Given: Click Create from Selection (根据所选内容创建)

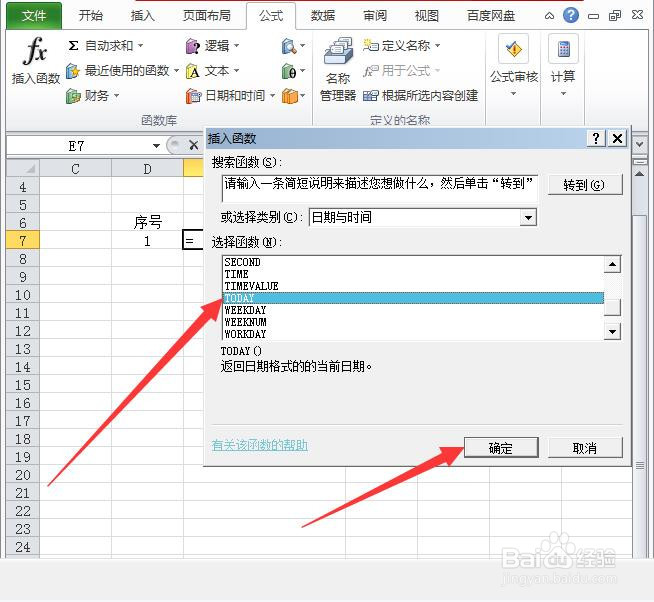Looking at the screenshot, I should (x=420, y=96).
